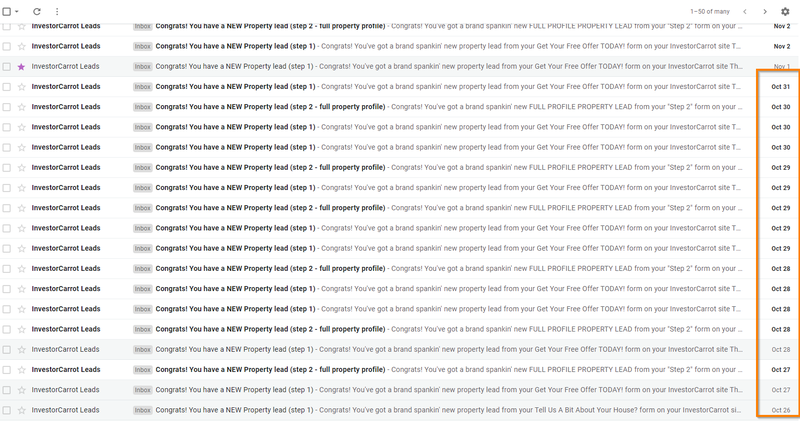The width and height of the screenshot is (800, 423).
Task: Click the Inbox label on the Oct 31 email
Action: 143,87
